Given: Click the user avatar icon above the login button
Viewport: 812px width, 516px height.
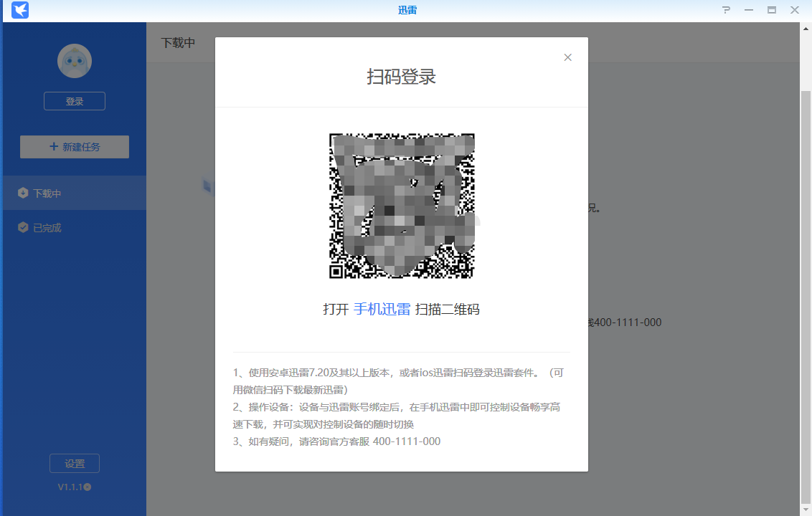Looking at the screenshot, I should coord(74,61).
